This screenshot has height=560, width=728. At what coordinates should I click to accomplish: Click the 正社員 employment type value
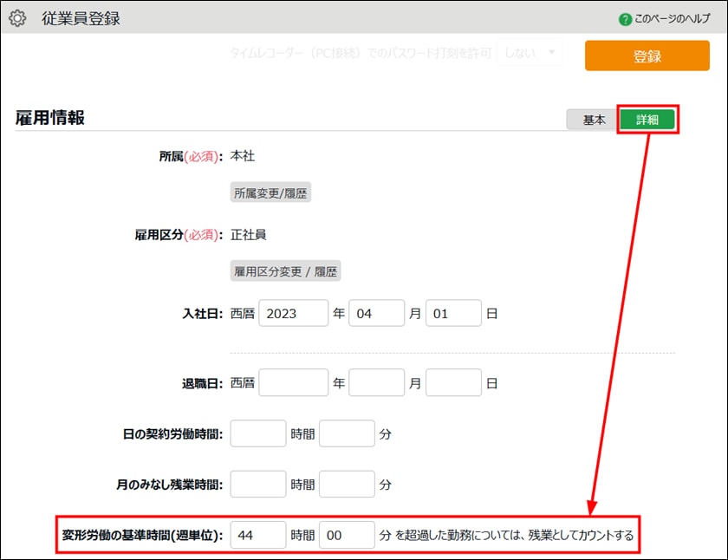[x=249, y=235]
